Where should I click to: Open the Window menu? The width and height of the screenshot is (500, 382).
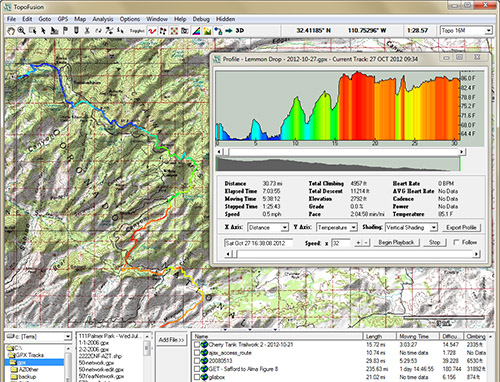click(157, 19)
